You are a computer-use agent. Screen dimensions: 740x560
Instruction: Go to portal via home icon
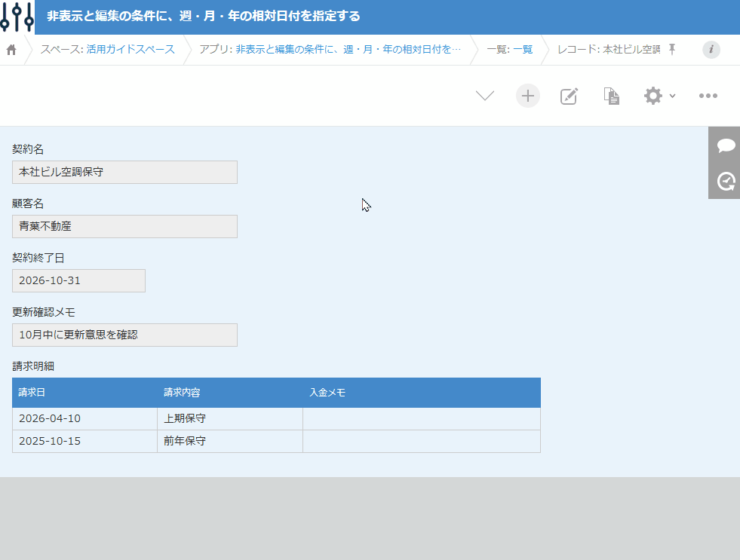point(11,50)
